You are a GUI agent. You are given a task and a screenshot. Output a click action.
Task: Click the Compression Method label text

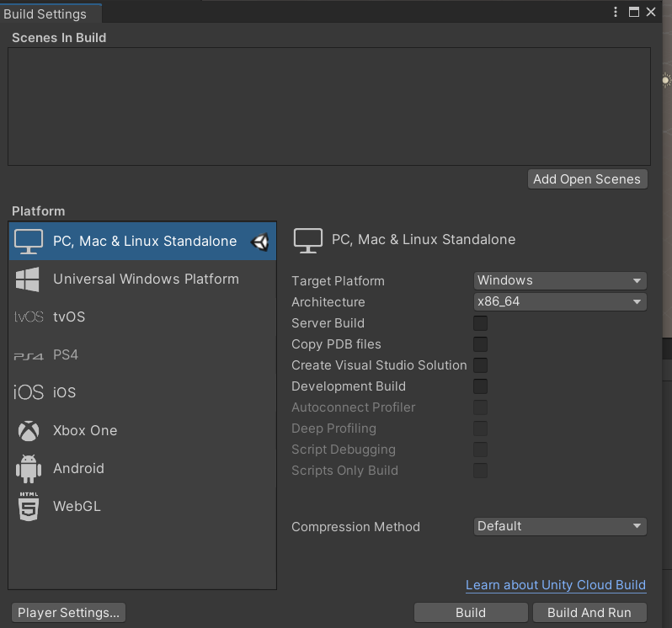[x=355, y=527]
